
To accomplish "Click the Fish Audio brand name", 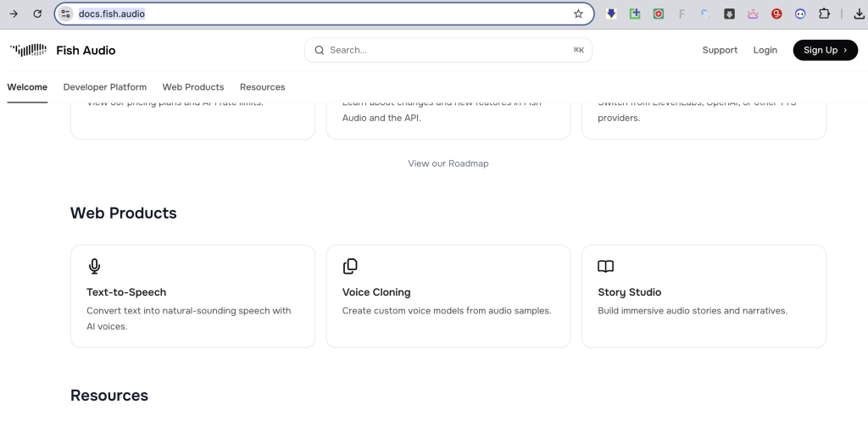I will 86,50.
